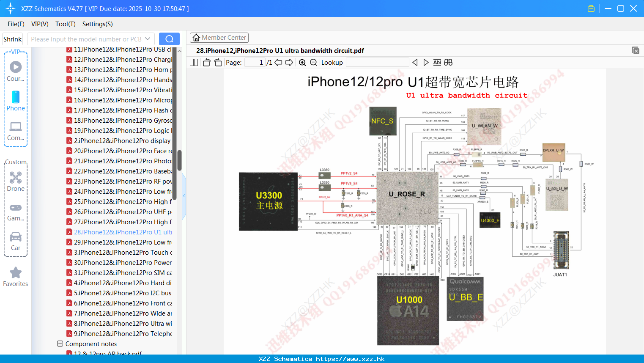Click the Shrink button
Image resolution: width=644 pixels, height=363 pixels.
click(13, 39)
